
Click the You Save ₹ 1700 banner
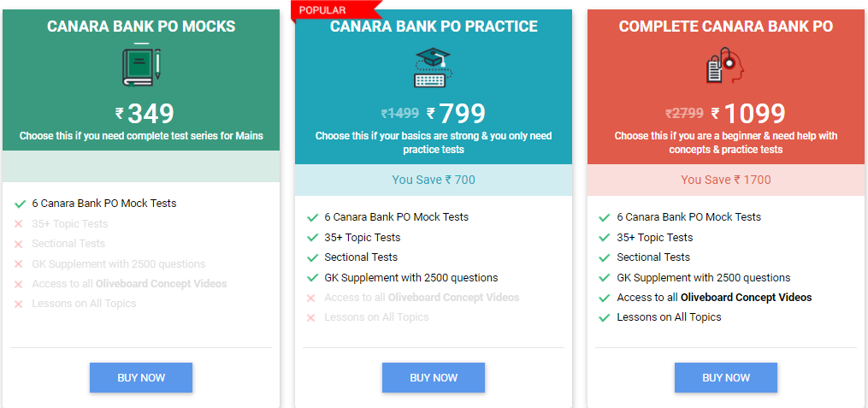726,180
